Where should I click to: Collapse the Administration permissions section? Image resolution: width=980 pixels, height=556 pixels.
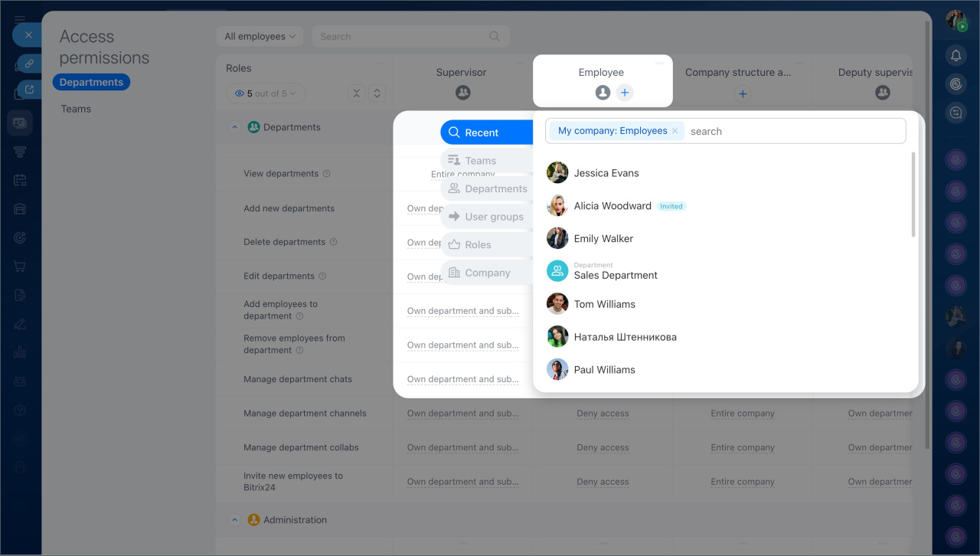coord(235,520)
